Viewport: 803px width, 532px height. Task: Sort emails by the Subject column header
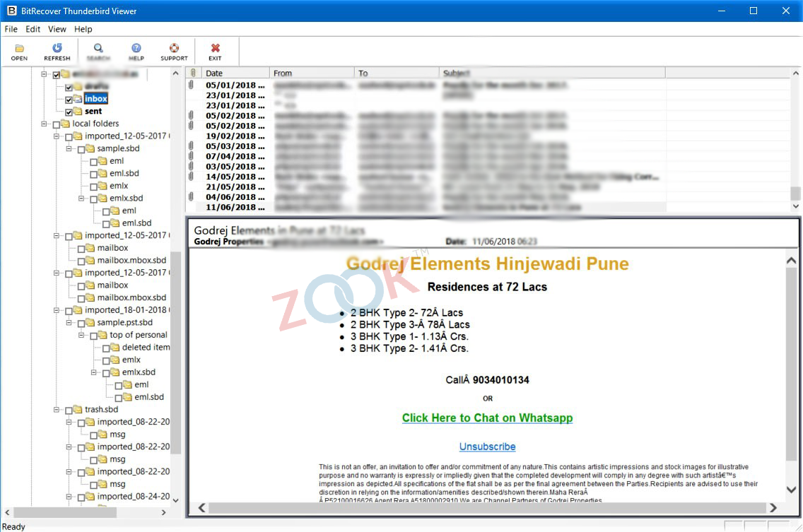[552, 73]
